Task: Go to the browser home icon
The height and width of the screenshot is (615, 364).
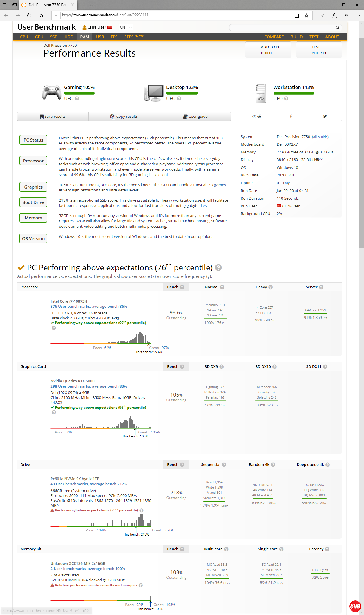Action: coord(41,15)
